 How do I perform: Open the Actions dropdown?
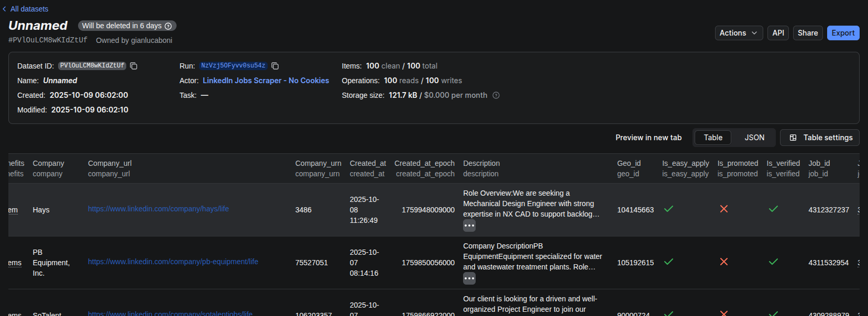pos(739,33)
